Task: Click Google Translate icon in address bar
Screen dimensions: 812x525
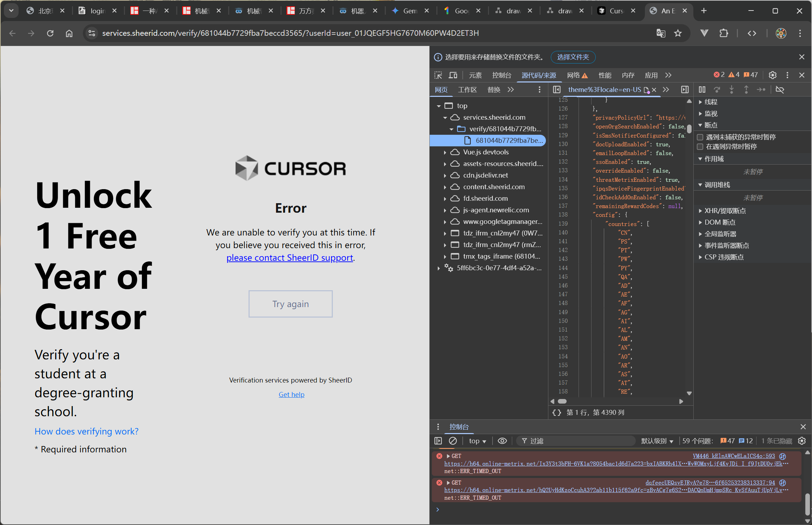Action: [x=661, y=33]
